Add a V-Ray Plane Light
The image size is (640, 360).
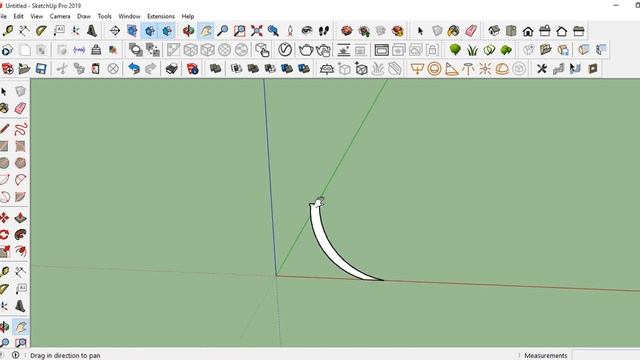417,69
